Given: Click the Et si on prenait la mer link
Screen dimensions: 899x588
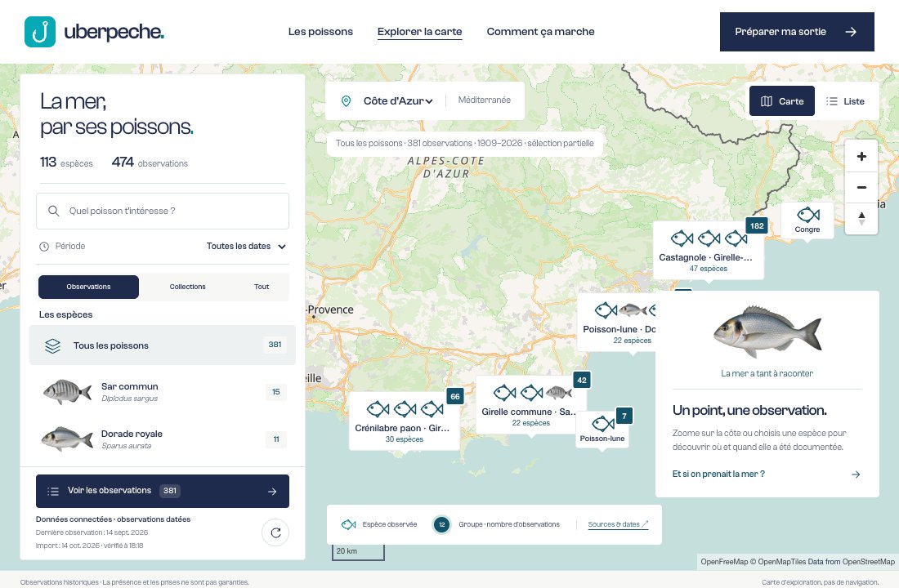Looking at the screenshot, I should (718, 474).
